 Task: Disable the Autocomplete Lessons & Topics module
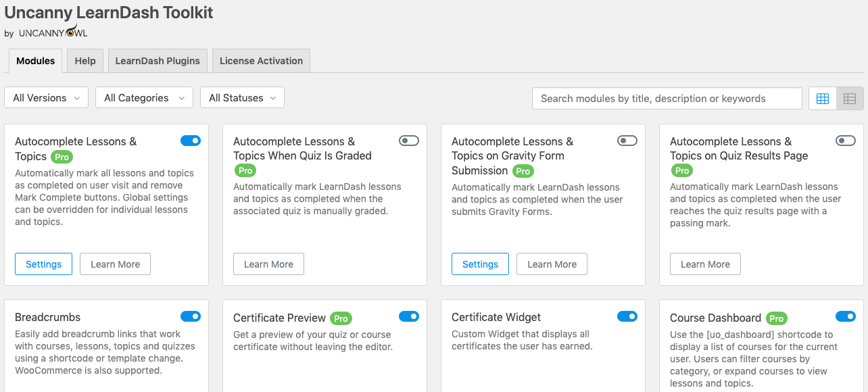point(191,141)
